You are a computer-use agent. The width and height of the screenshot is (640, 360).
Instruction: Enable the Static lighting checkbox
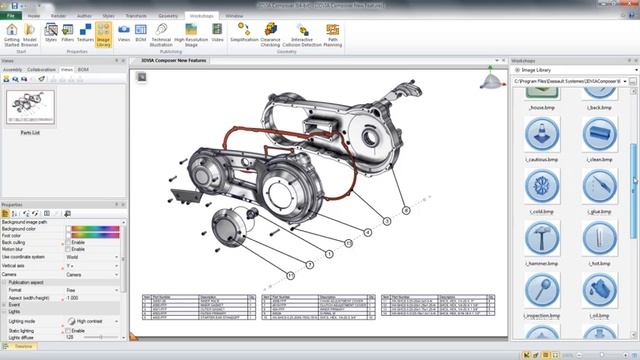pyautogui.click(x=68, y=331)
